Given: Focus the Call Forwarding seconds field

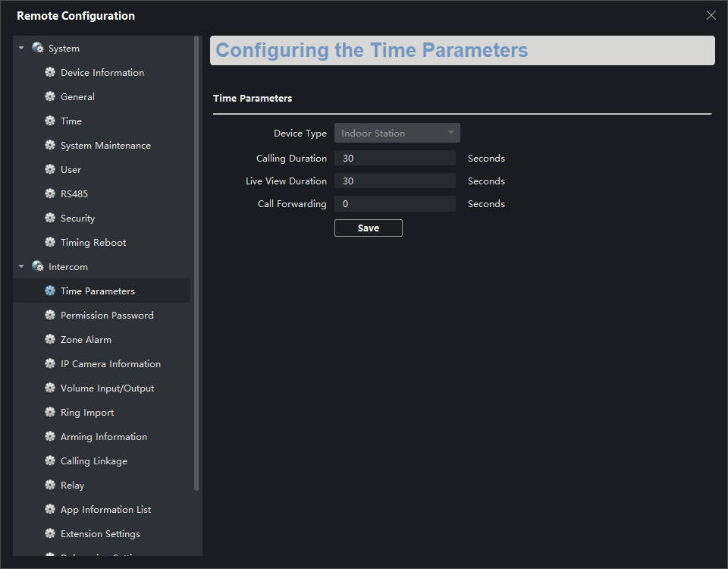Looking at the screenshot, I should tap(394, 204).
